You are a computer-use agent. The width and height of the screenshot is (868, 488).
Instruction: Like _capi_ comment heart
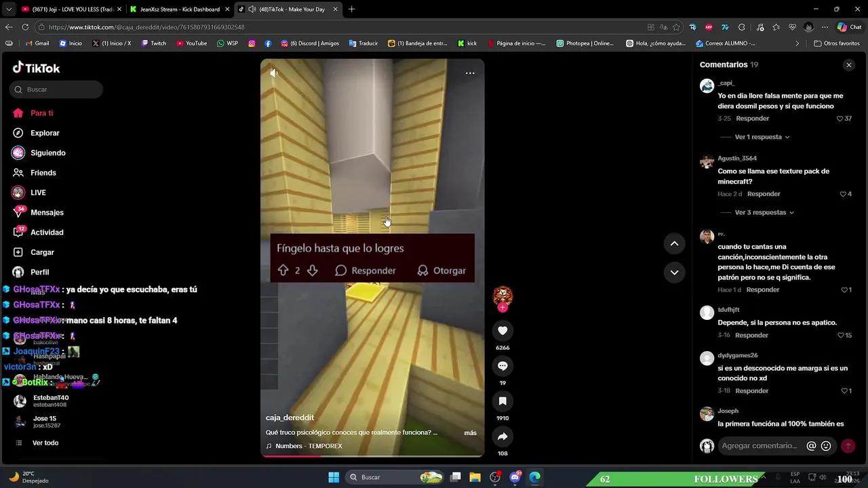840,119
